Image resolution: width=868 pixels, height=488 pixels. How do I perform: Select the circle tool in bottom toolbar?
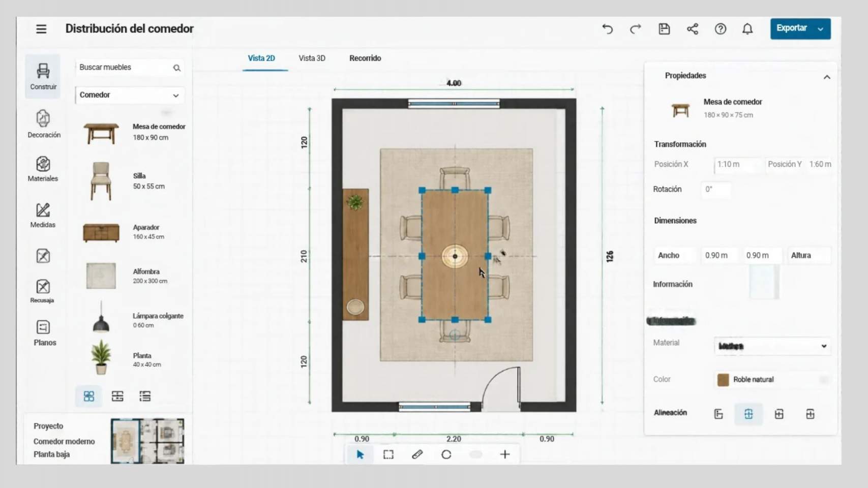446,454
